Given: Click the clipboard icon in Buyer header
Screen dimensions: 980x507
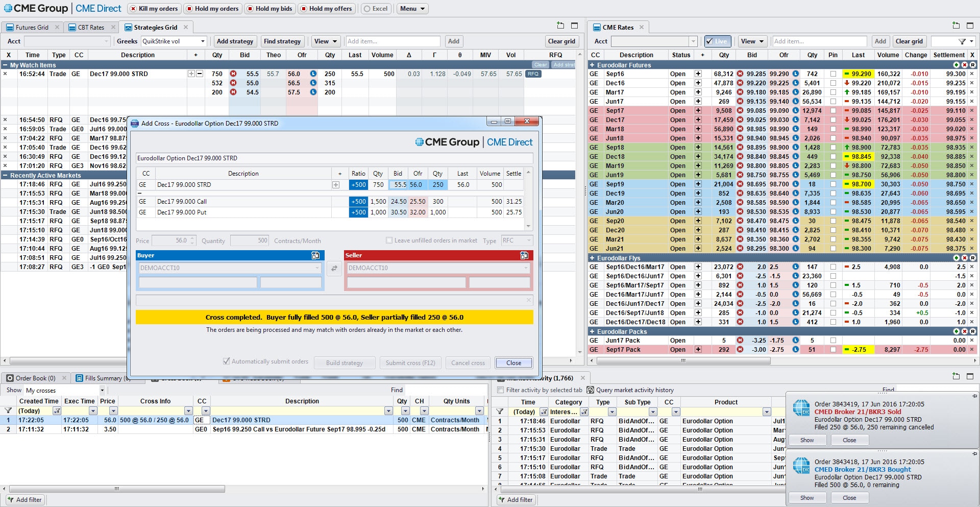Looking at the screenshot, I should tap(315, 255).
